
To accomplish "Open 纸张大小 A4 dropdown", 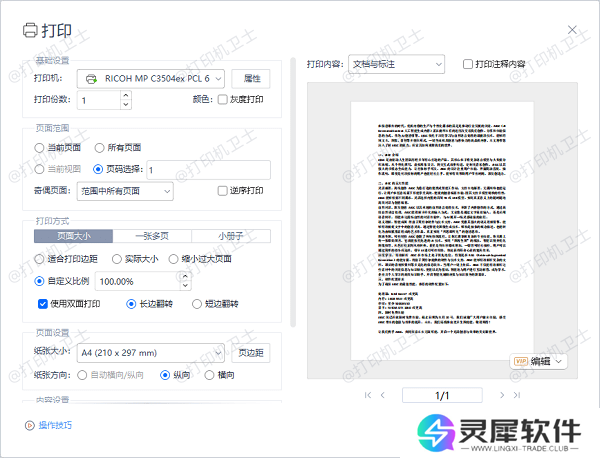I will click(x=150, y=353).
